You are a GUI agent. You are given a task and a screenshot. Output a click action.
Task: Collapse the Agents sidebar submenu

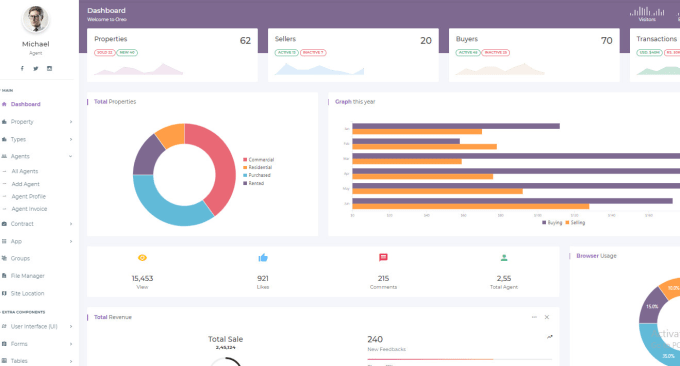point(37,156)
